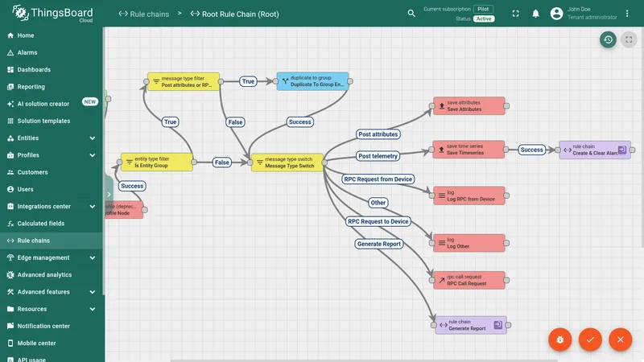
Task: Open Advanced analytics
Action: (x=52, y=275)
